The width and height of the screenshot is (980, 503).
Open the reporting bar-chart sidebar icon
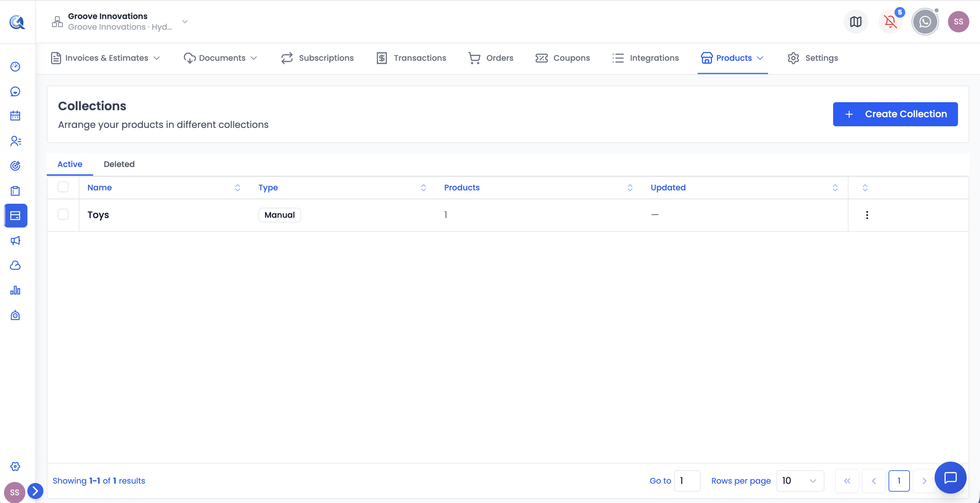click(15, 291)
